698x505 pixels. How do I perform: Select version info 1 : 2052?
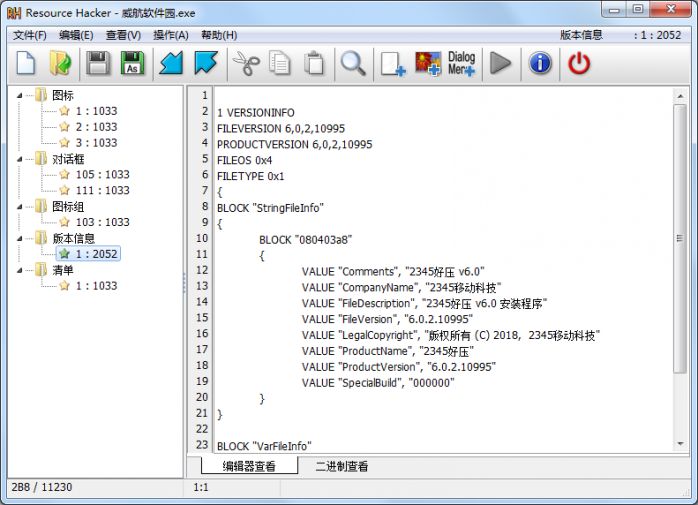[89, 254]
